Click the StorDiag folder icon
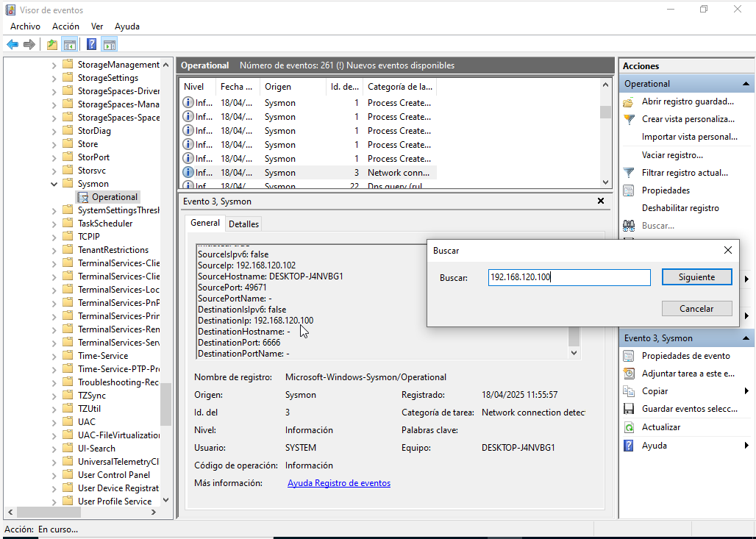The width and height of the screenshot is (756, 539). (68, 131)
